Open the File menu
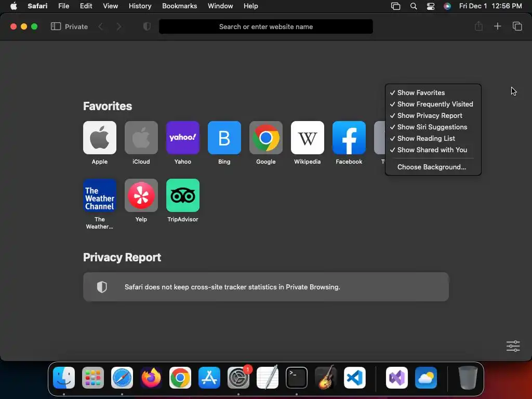 [64, 6]
